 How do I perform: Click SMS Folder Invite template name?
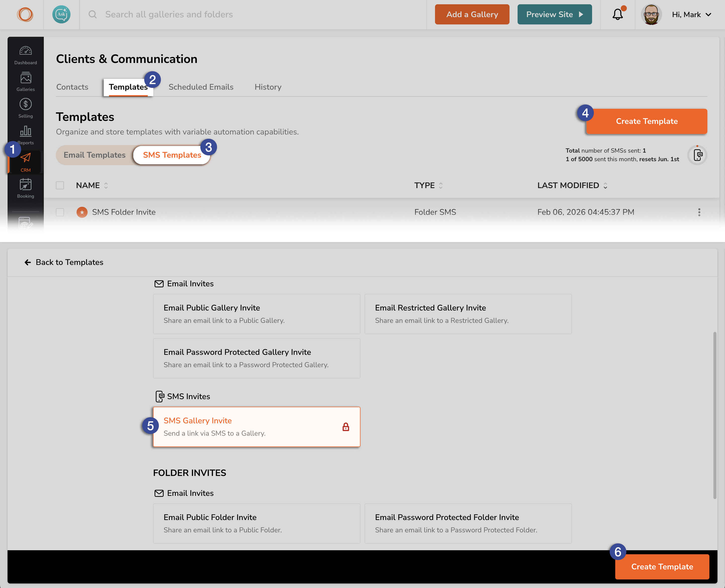tap(124, 212)
